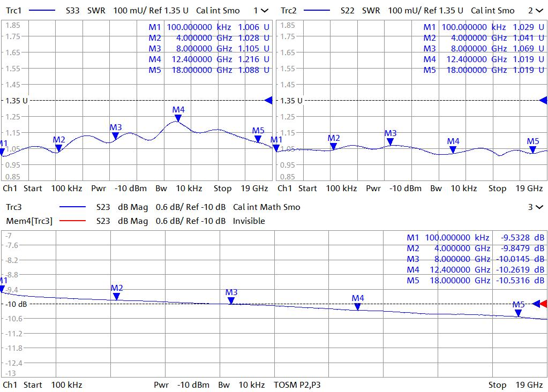This screenshot has width=548, height=392.
Task: Open the diagram 3 dropdown chevron
Action: (539, 207)
